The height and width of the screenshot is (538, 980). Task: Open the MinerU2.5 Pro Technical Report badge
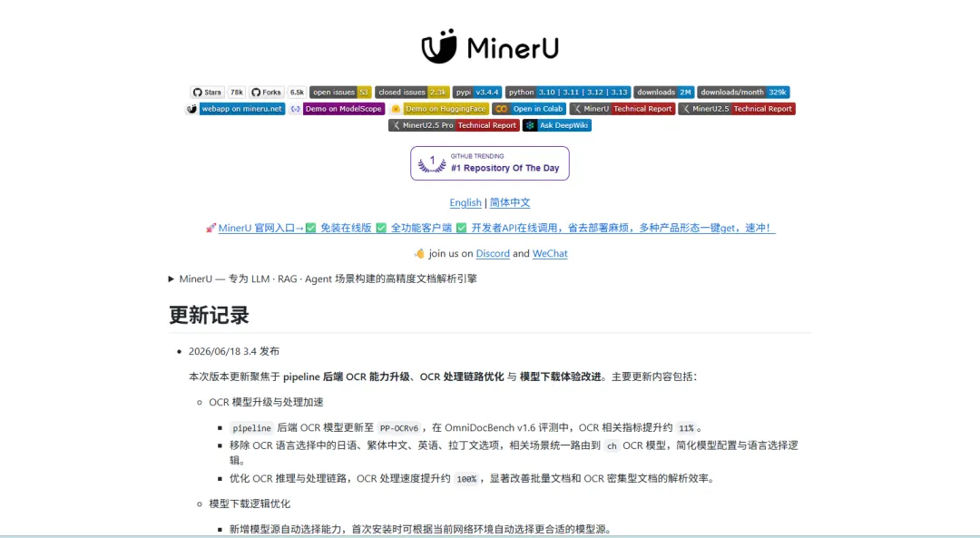[x=454, y=125]
